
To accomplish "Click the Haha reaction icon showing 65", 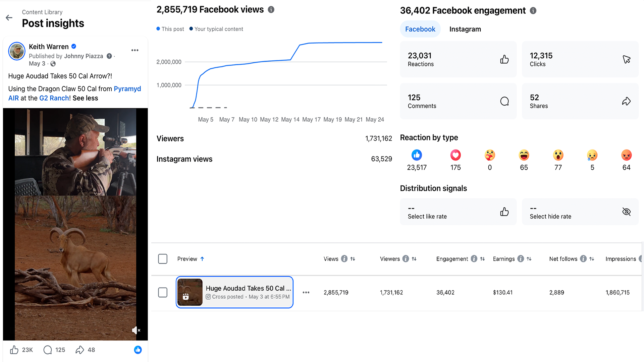I will 524,155.
